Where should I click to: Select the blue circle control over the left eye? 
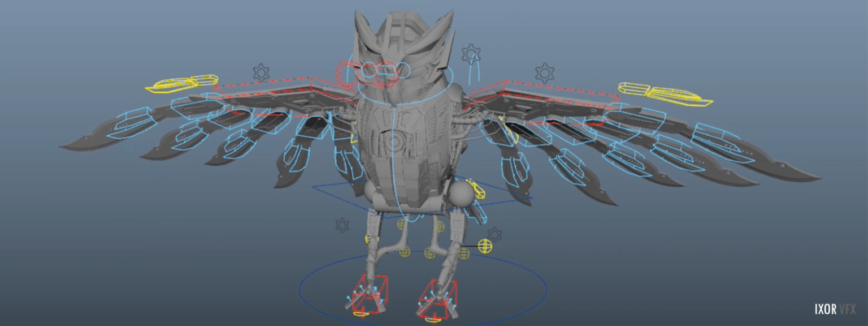(x=369, y=71)
